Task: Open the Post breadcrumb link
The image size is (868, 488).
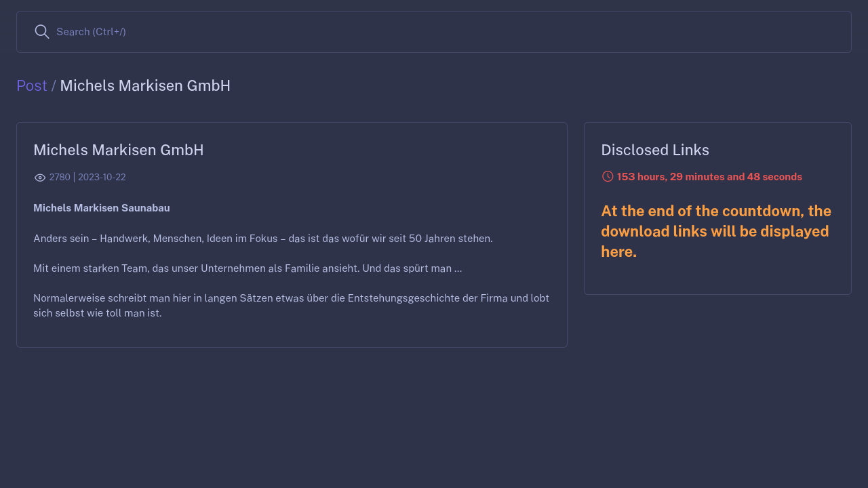Action: (32, 86)
